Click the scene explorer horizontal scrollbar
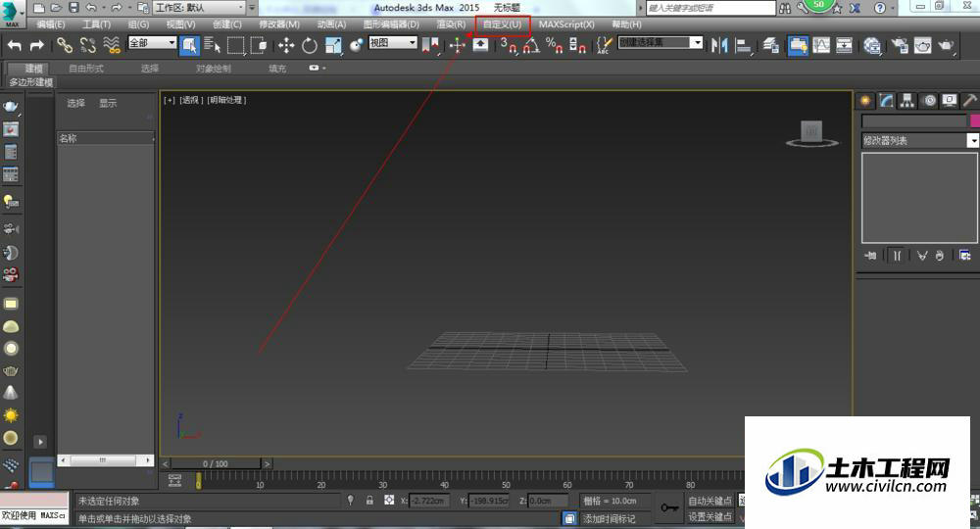 tap(105, 460)
